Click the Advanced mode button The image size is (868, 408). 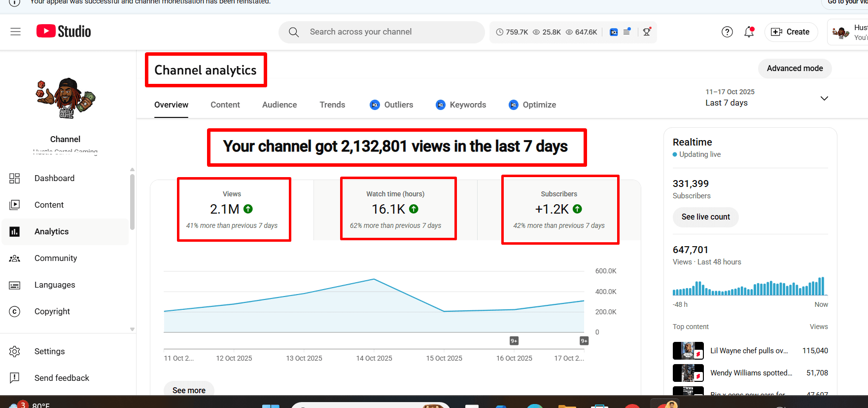tap(795, 69)
